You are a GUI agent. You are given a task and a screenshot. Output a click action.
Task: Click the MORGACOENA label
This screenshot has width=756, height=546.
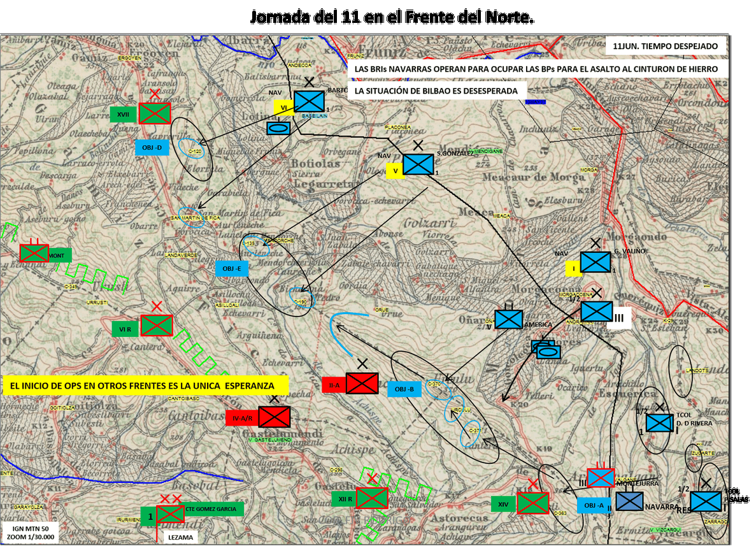point(576,294)
